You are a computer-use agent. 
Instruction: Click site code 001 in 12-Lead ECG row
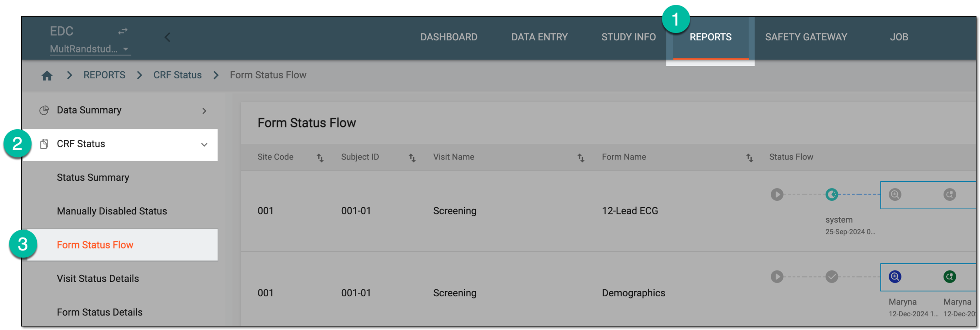pos(265,211)
